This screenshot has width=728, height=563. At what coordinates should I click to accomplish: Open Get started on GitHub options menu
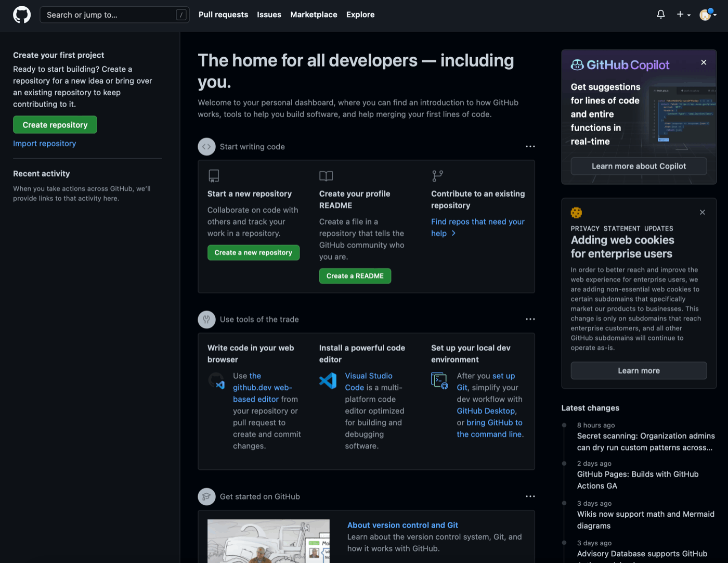pyautogui.click(x=530, y=496)
